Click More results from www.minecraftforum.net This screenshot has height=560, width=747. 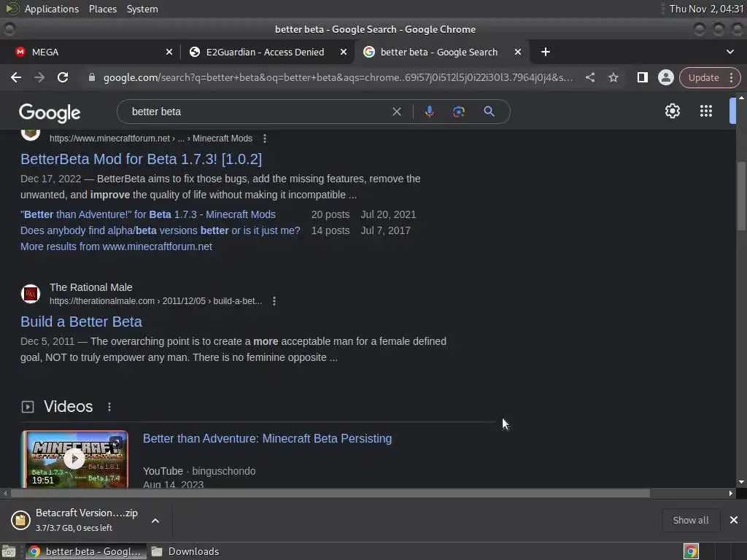click(x=116, y=246)
